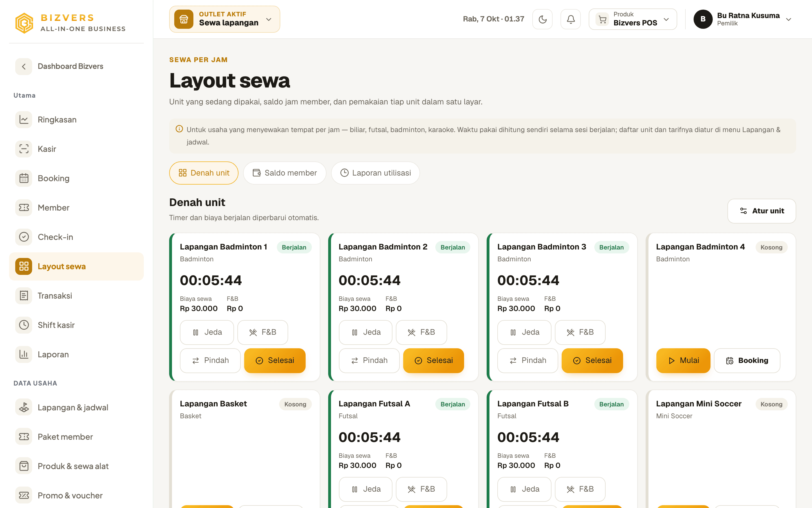
Task: Finish Lapangan Badminton 1 with Selesai
Action: [x=274, y=360]
